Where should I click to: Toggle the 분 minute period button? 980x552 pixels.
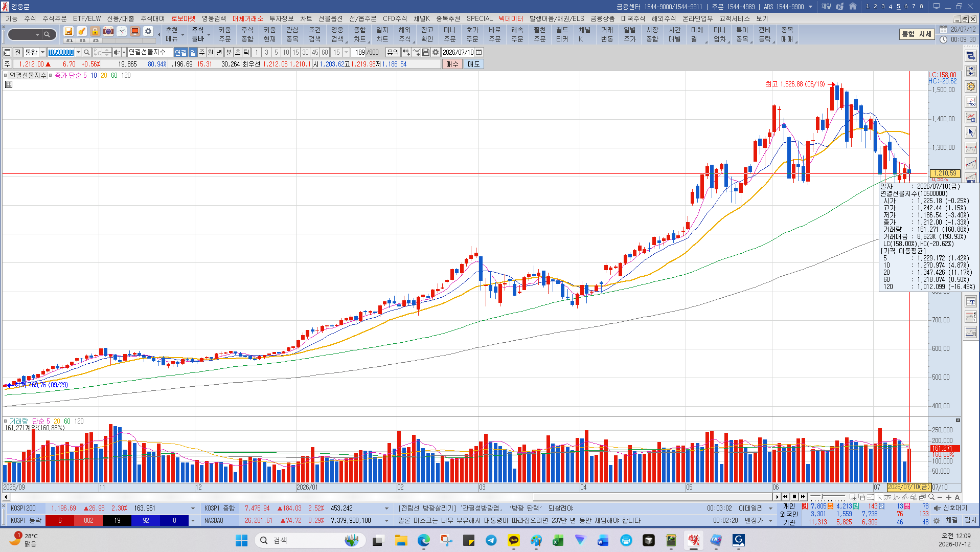[x=229, y=52]
